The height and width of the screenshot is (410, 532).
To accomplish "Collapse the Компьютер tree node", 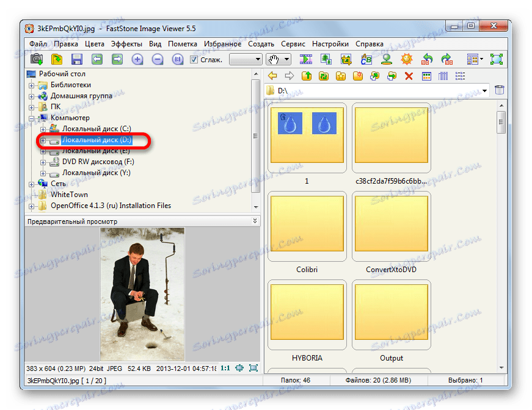I will tap(32, 118).
